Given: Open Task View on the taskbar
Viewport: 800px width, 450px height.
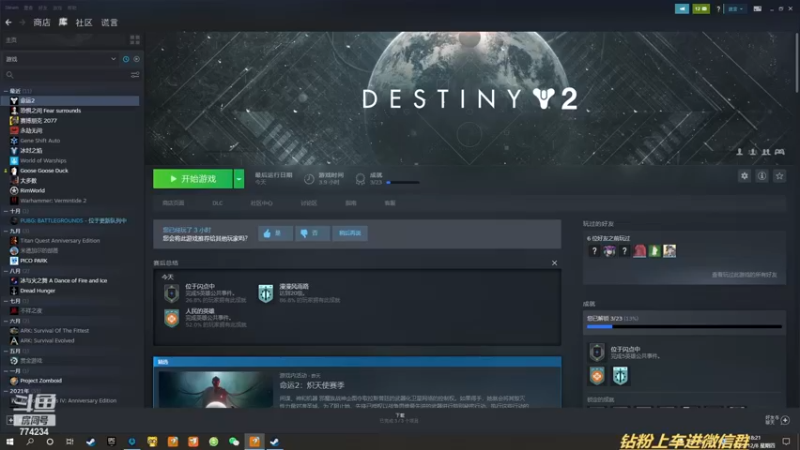Looking at the screenshot, I should click(x=70, y=441).
